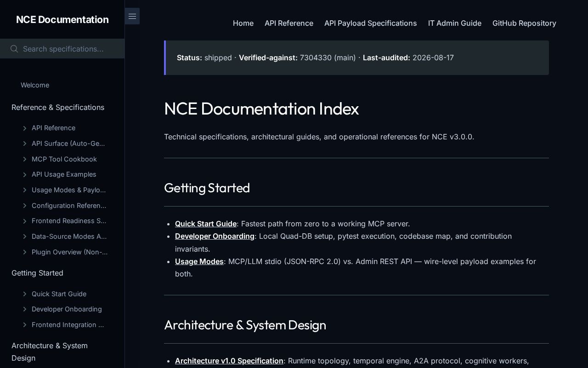Follow the Usage Modes content link
Screen dimensions: 588x368
coord(199,261)
